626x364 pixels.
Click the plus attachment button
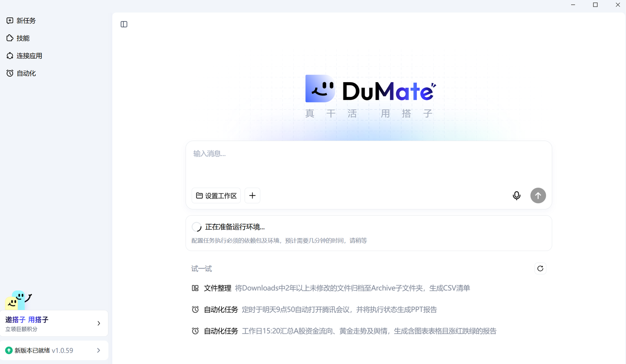252,195
